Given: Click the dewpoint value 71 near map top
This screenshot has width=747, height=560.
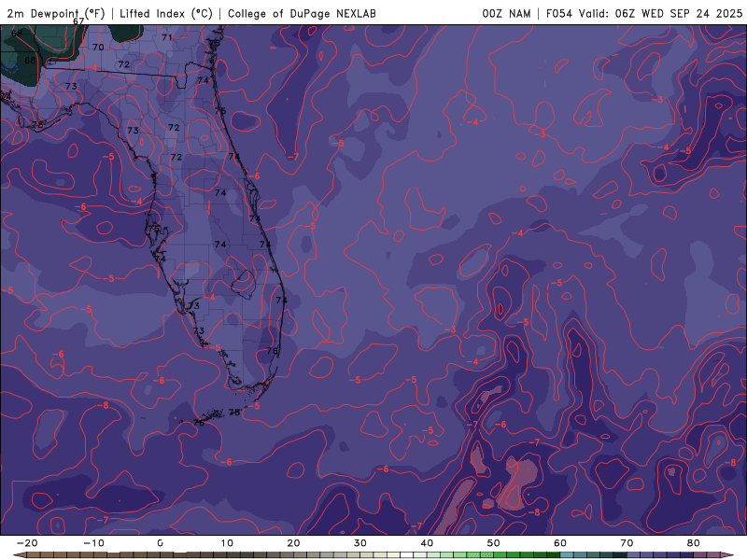Looking at the screenshot, I should tap(167, 37).
